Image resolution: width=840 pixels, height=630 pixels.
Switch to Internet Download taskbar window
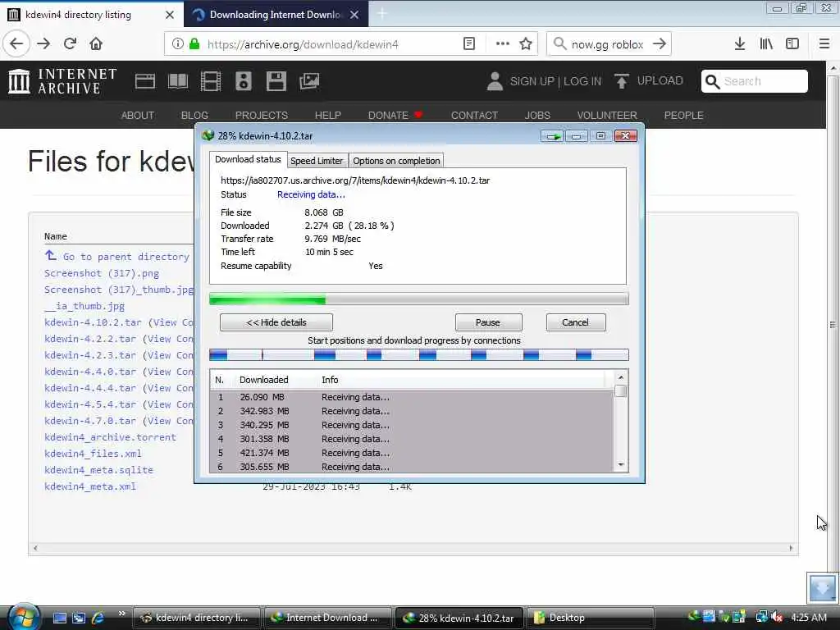(x=328, y=618)
